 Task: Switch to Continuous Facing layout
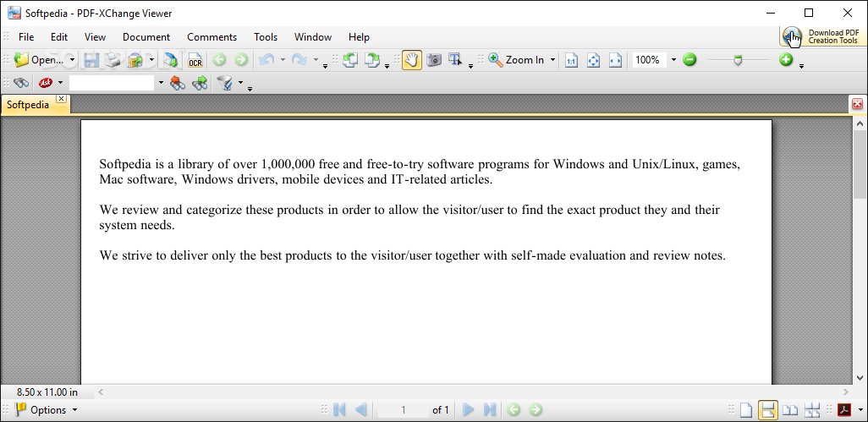point(812,410)
